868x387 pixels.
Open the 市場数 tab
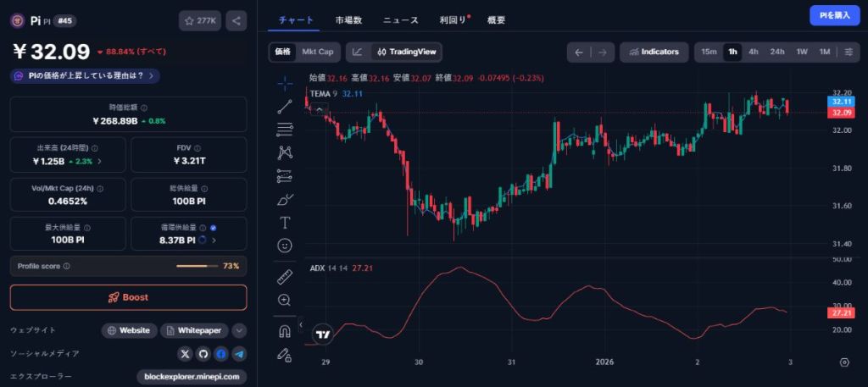[348, 20]
